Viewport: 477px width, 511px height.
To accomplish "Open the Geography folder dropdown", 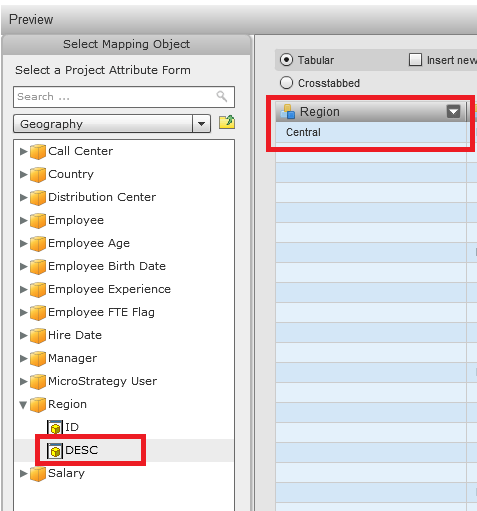I will click(201, 124).
